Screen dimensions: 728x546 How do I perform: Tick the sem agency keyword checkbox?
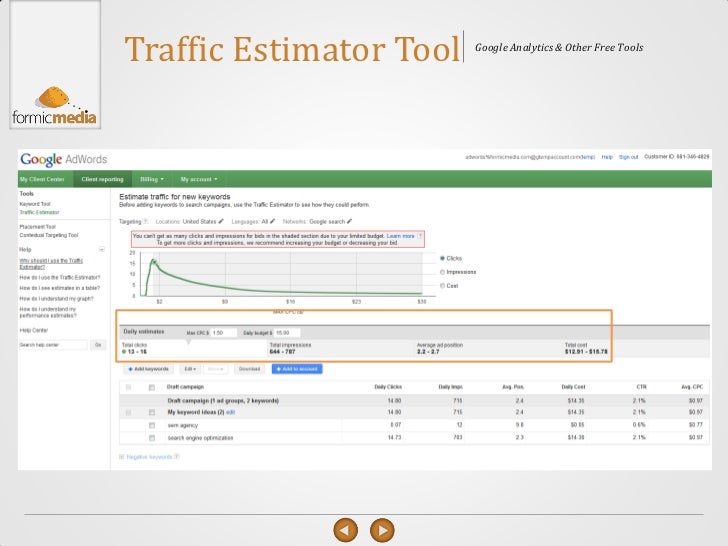click(152, 425)
